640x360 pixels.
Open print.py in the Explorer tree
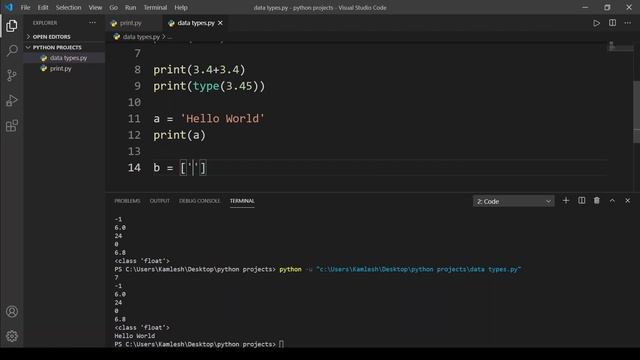[64, 69]
